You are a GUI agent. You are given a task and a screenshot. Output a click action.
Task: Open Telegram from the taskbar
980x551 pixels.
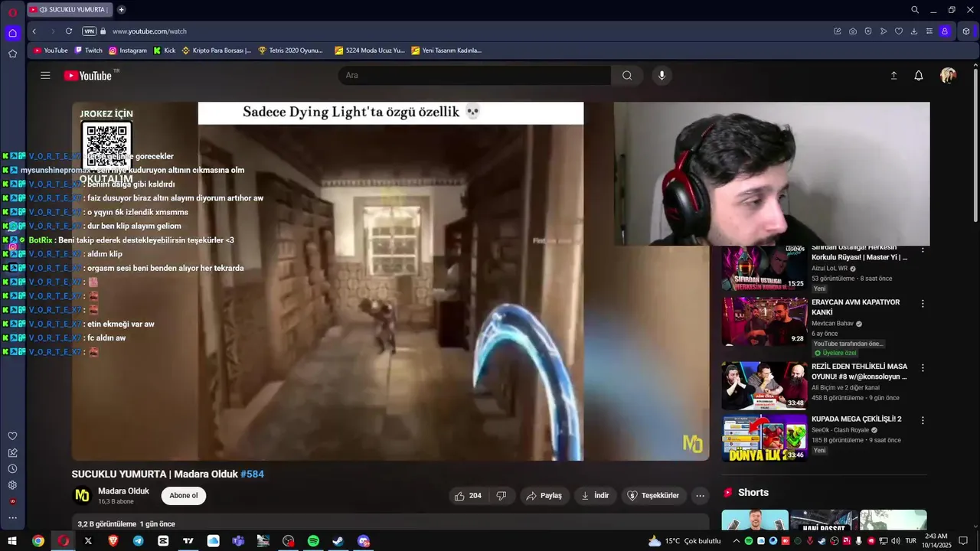[138, 541]
